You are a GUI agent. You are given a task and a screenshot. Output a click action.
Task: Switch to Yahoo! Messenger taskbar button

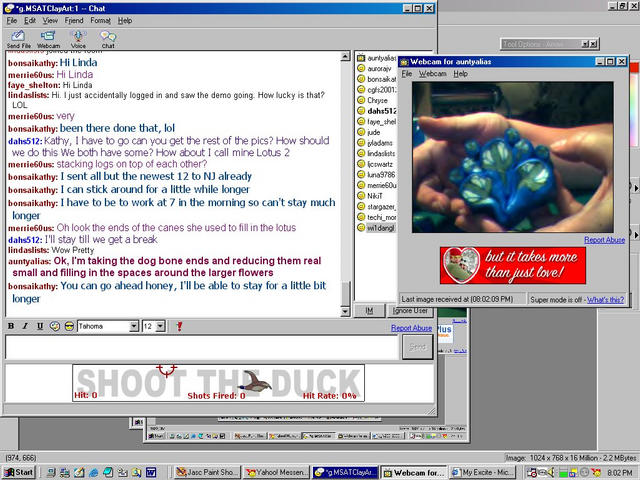(x=276, y=472)
